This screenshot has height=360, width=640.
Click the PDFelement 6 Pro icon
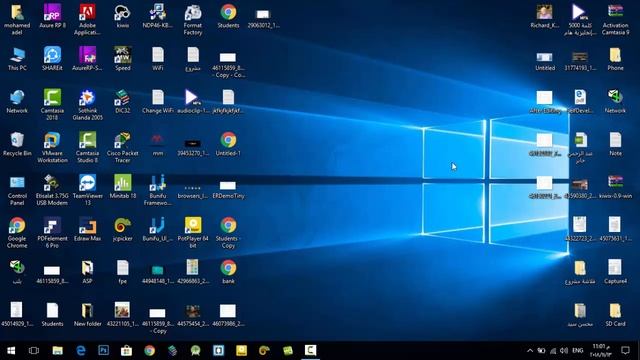coord(52,233)
